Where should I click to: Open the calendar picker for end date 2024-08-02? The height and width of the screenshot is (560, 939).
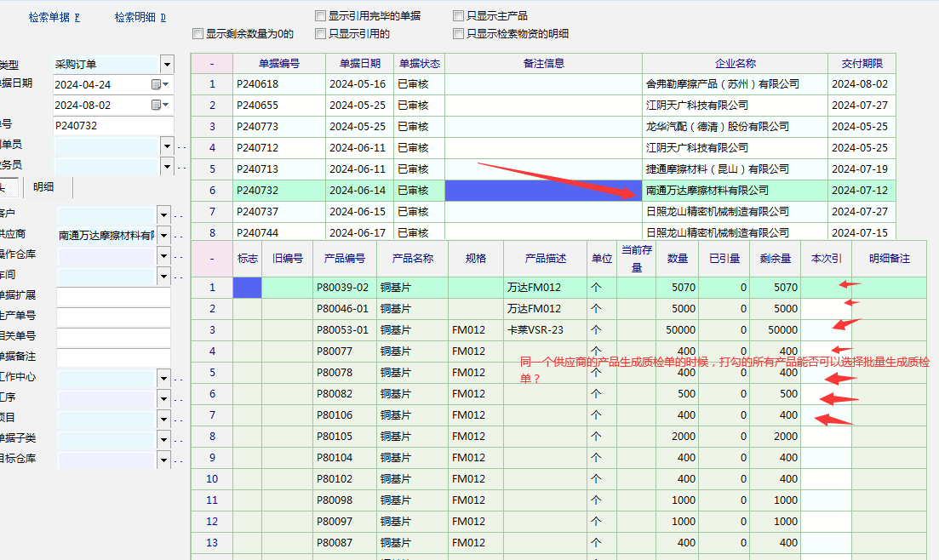tap(160, 105)
